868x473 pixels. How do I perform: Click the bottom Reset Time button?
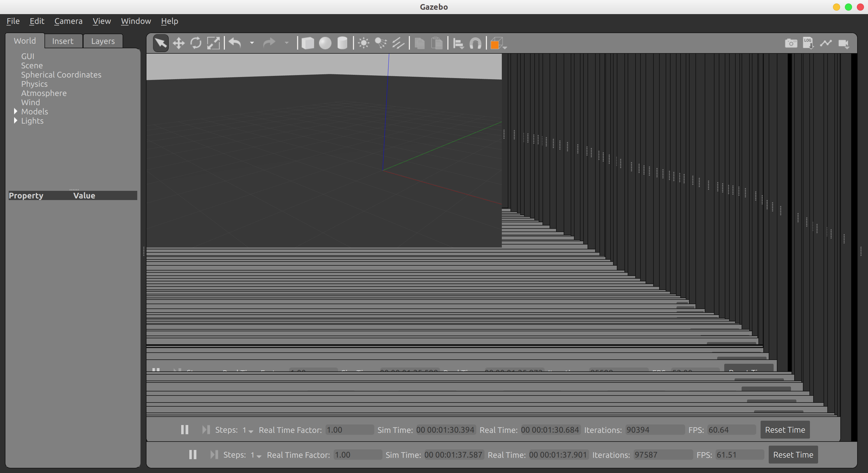tap(793, 455)
